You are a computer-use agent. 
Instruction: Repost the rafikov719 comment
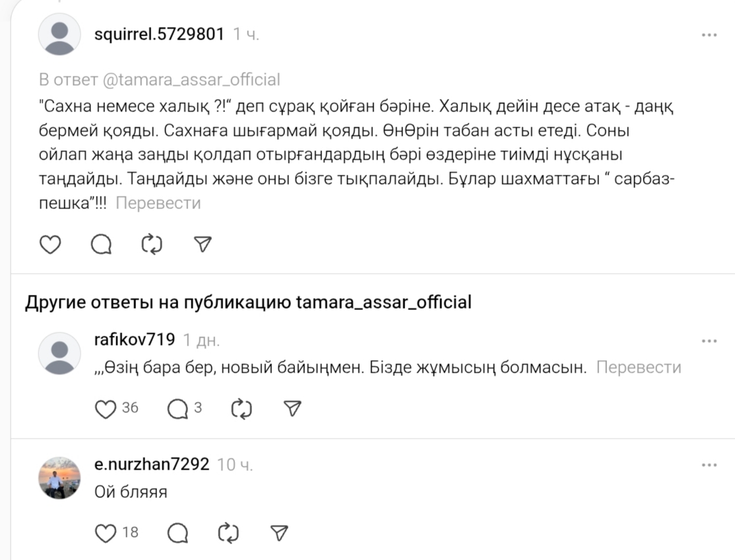(x=242, y=409)
